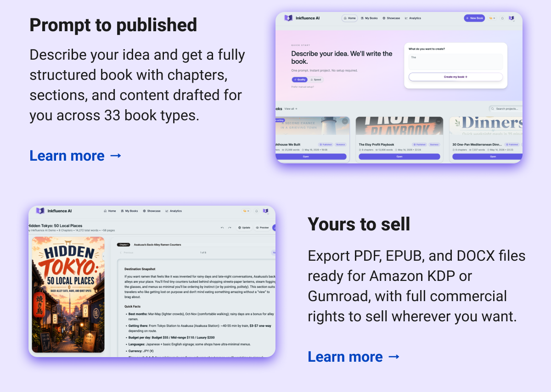
Task: Click the undo arrow in editor
Action: tap(222, 228)
